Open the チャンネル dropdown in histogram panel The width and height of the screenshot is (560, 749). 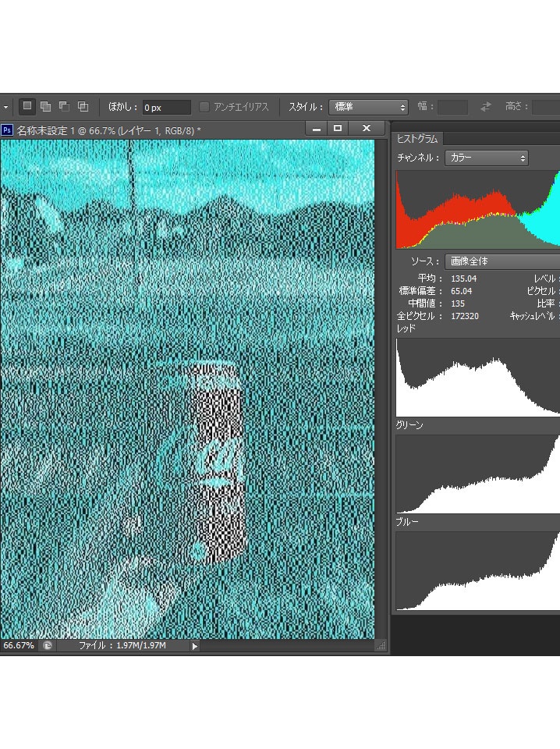[x=486, y=158]
